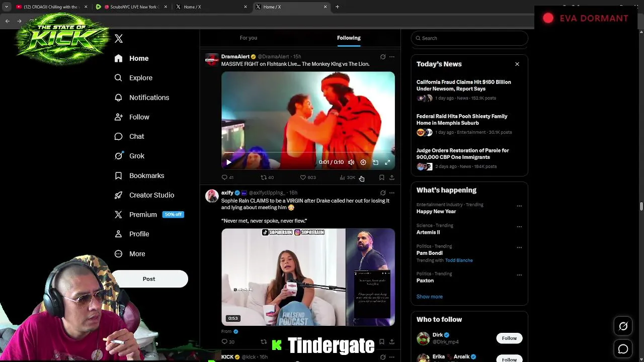Share the axify post
This screenshot has width=644, height=362.
coord(392,342)
